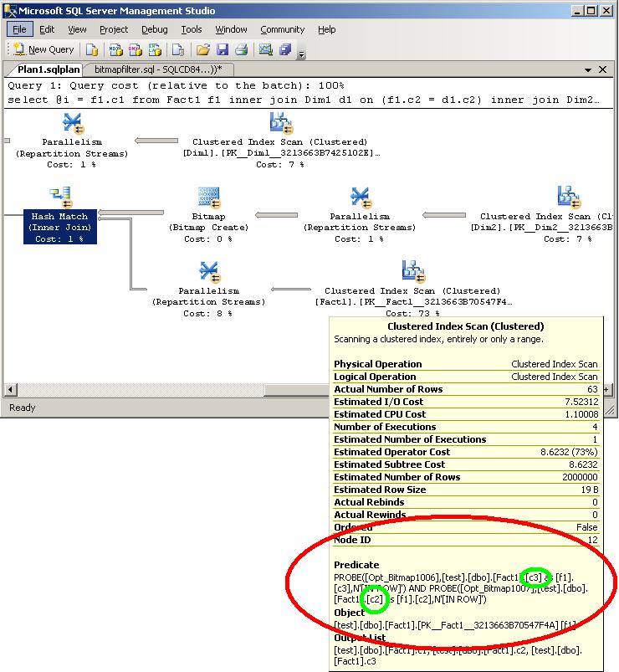Screen dimensions: 619x672
Task: Click the SQL Server Compact Query icon
Action: 178,49
